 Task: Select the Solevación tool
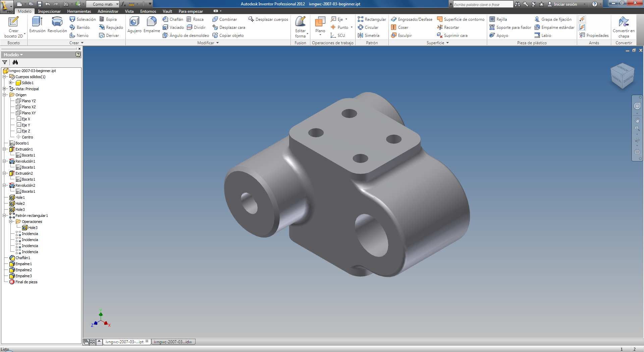coord(83,19)
